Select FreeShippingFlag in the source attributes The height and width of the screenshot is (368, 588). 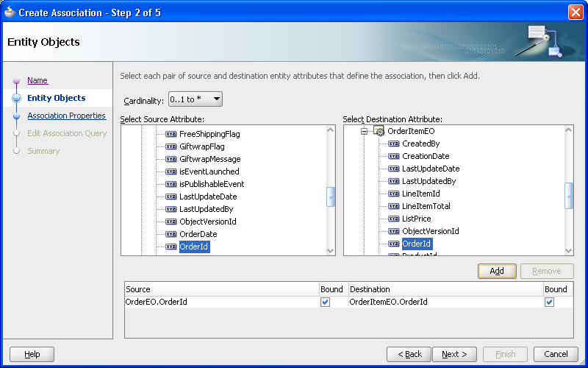tap(209, 134)
